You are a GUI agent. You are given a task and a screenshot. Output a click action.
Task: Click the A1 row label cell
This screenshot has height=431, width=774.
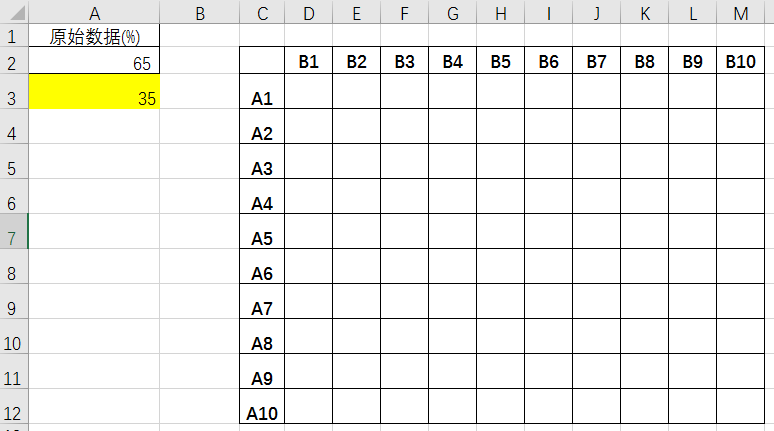(262, 91)
